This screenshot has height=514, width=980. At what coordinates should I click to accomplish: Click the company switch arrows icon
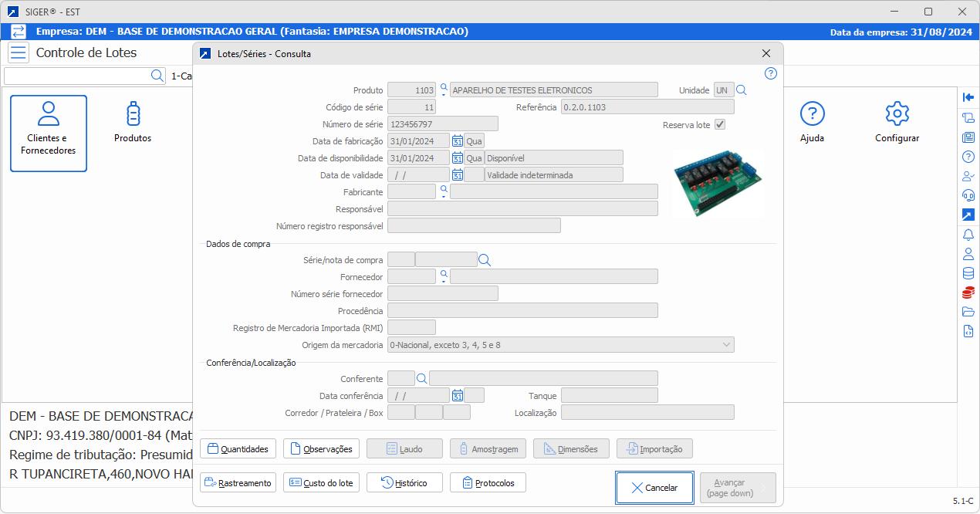[x=19, y=32]
